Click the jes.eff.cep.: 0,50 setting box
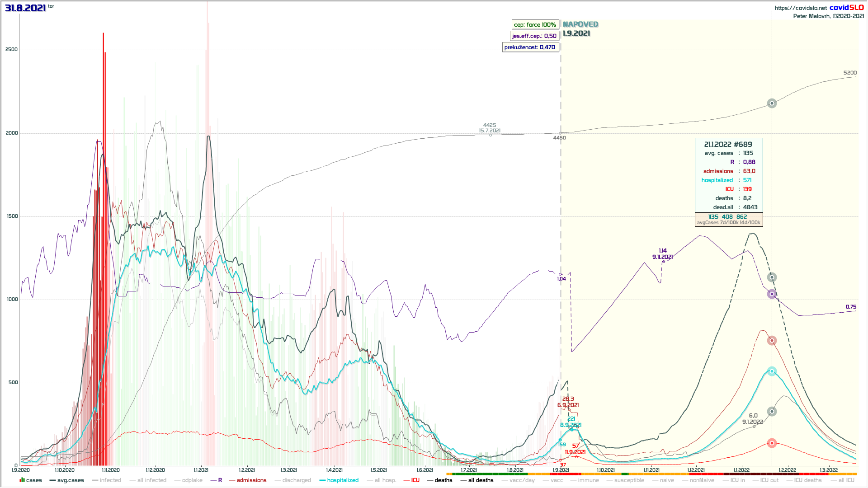868x488 pixels. point(534,36)
